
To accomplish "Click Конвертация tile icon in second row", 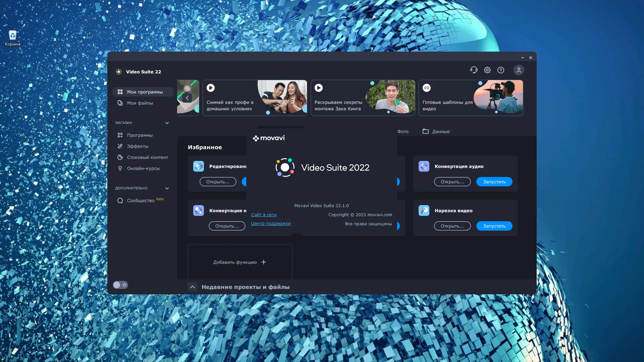I will tap(199, 210).
